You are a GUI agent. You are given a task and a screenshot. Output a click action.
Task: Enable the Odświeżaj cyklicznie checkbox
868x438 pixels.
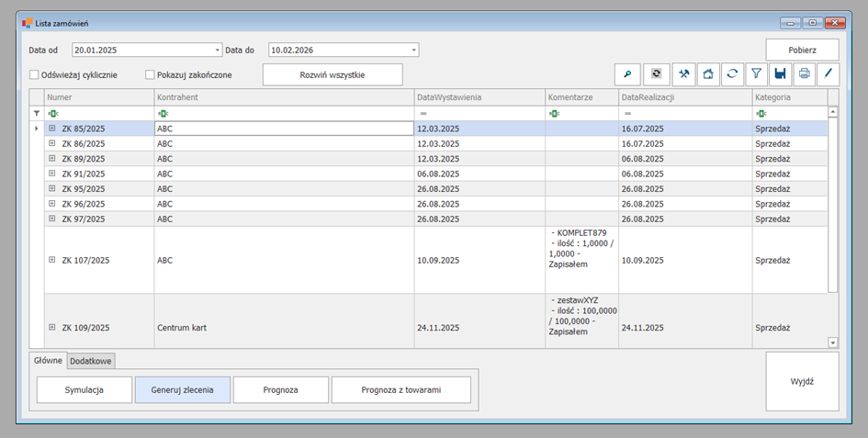click(34, 74)
